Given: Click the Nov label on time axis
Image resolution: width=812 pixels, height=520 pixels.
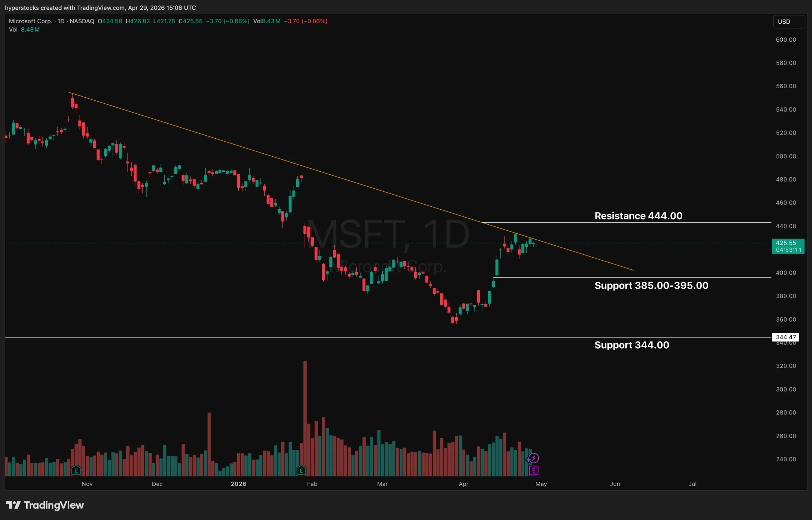Looking at the screenshot, I should [x=87, y=484].
